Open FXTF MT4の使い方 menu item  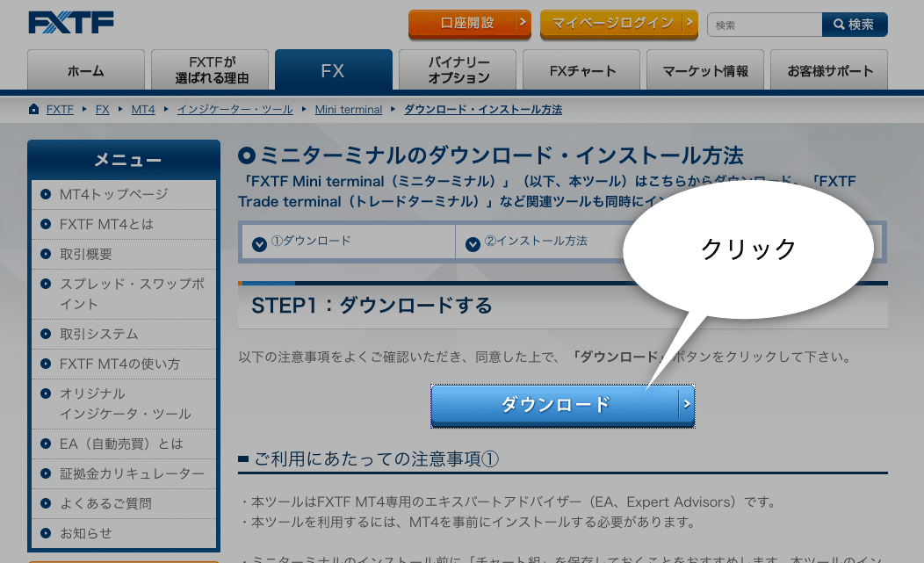pos(124,364)
